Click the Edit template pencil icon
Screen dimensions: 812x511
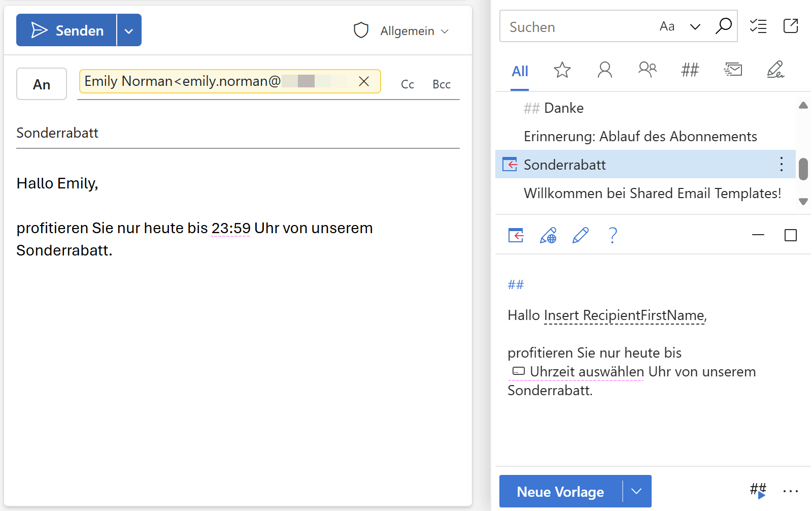(580, 235)
